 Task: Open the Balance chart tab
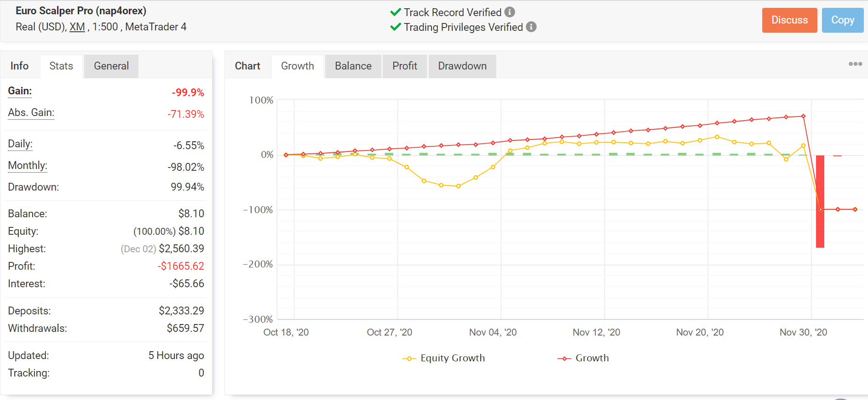pos(353,66)
